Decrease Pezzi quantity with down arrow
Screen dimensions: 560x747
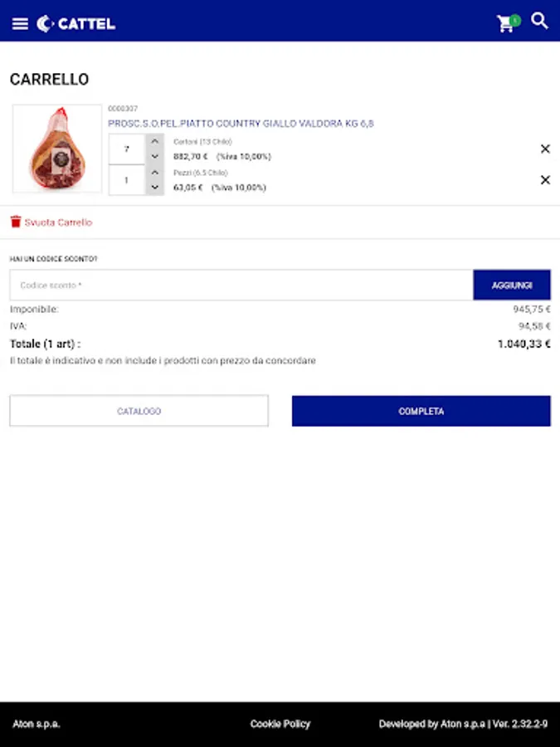pyautogui.click(x=155, y=188)
